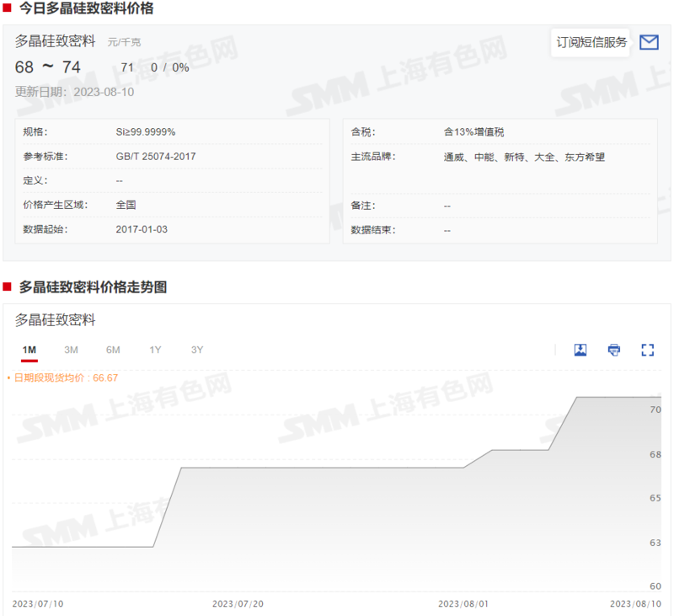Image resolution: width=674 pixels, height=616 pixels.
Task: Click the spec value Si≥99.9999%
Action: (x=145, y=132)
